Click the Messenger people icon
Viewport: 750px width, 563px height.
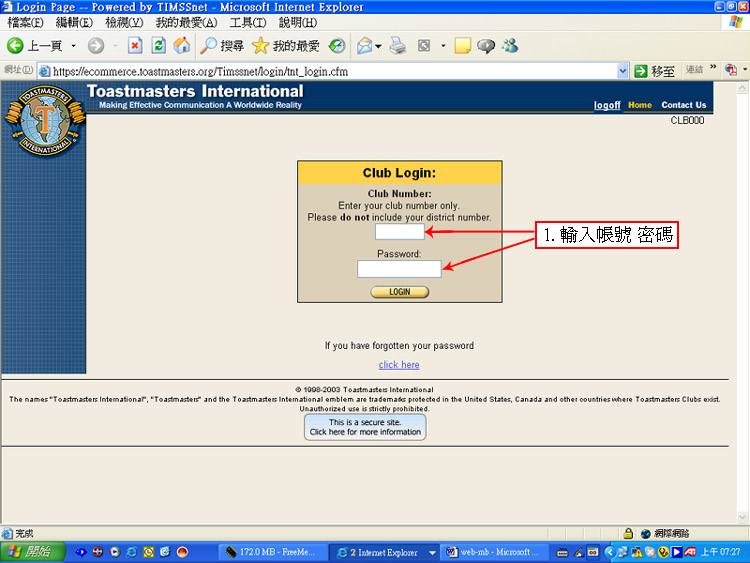pyautogui.click(x=510, y=46)
